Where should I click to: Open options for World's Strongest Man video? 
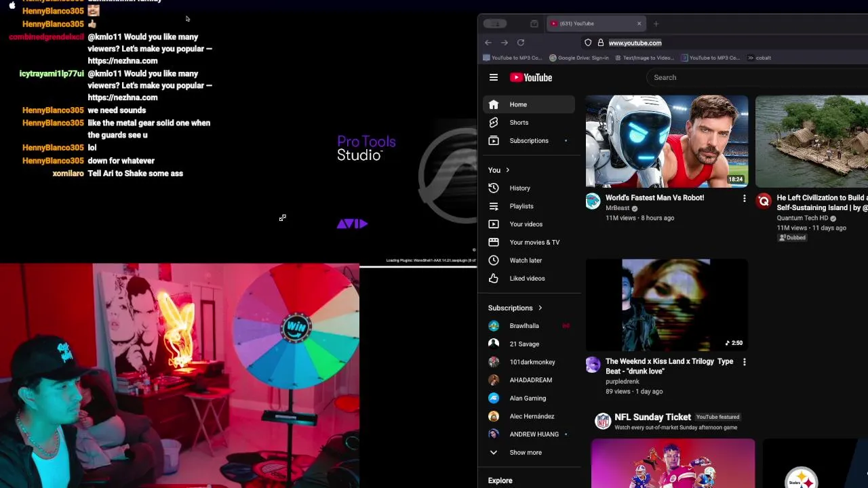tap(744, 199)
